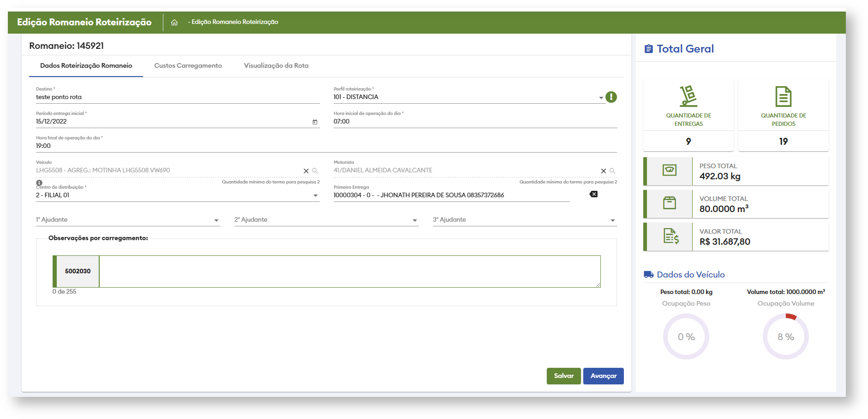Expand the 2º Ajudante dropdown

[x=415, y=221]
